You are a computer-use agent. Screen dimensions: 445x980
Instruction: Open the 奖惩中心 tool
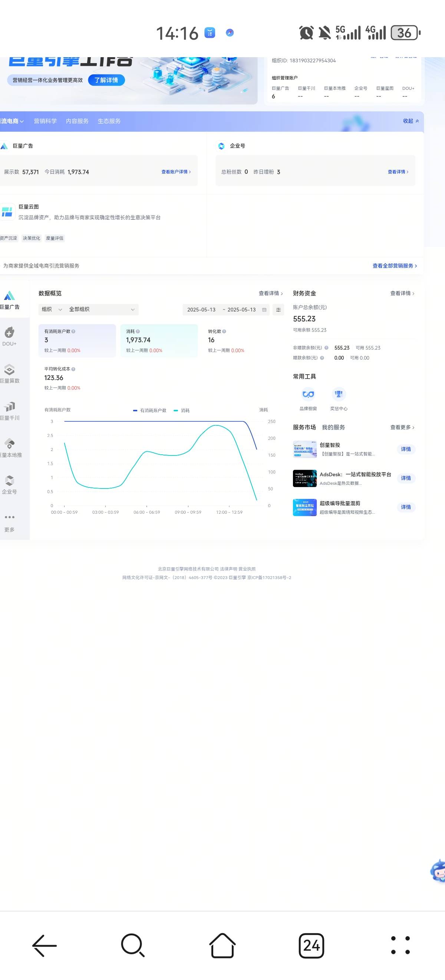tap(339, 394)
